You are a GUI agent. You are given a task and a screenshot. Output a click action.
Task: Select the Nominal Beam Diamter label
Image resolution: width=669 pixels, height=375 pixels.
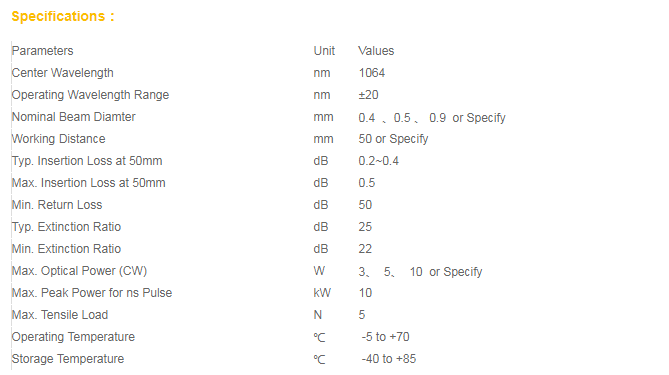(x=73, y=117)
